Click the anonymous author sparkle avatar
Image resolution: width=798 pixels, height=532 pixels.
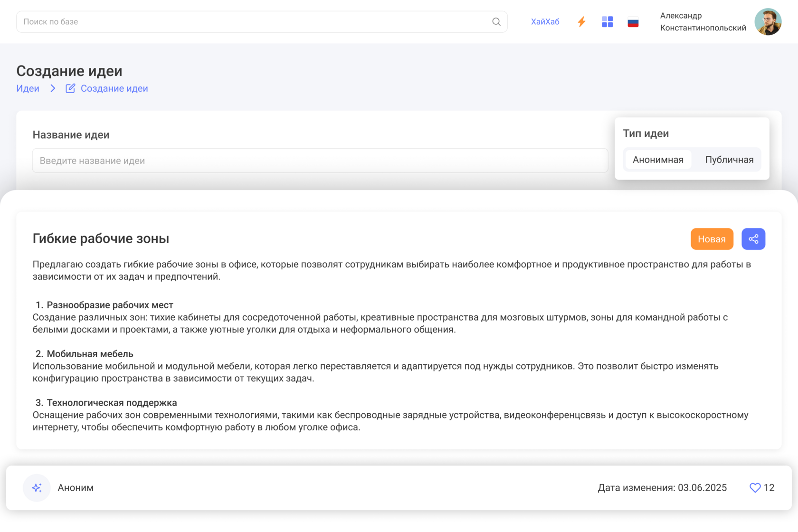(37, 488)
